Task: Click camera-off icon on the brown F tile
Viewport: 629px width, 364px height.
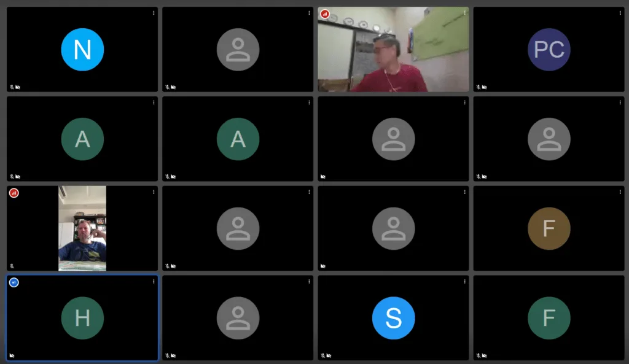Action: tap(484, 266)
